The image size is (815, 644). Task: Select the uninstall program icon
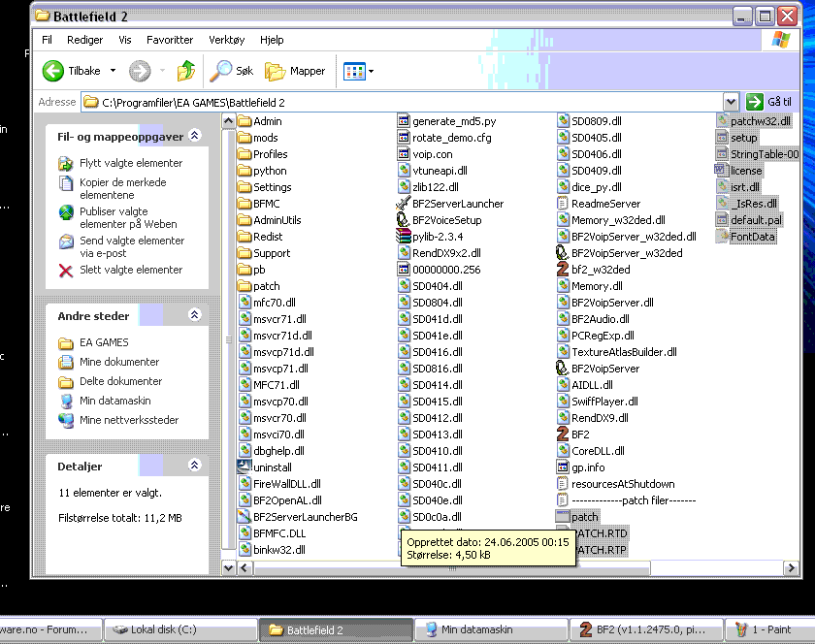[x=244, y=467]
